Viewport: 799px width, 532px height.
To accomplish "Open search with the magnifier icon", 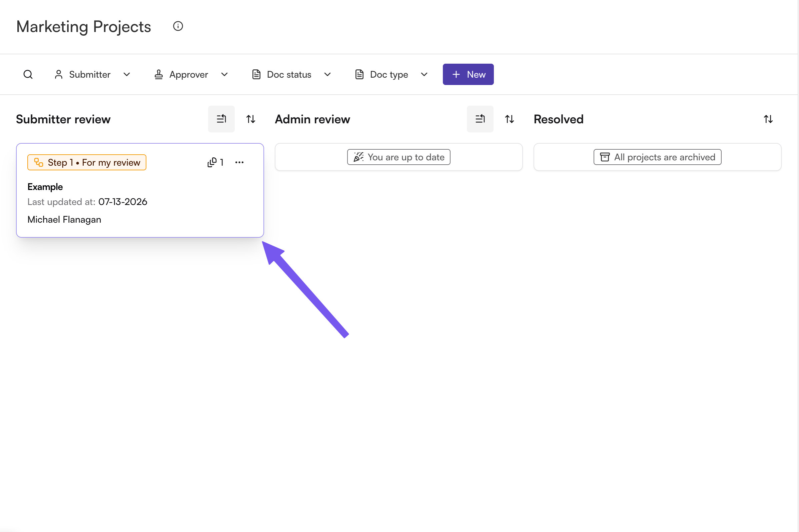I will (x=28, y=74).
